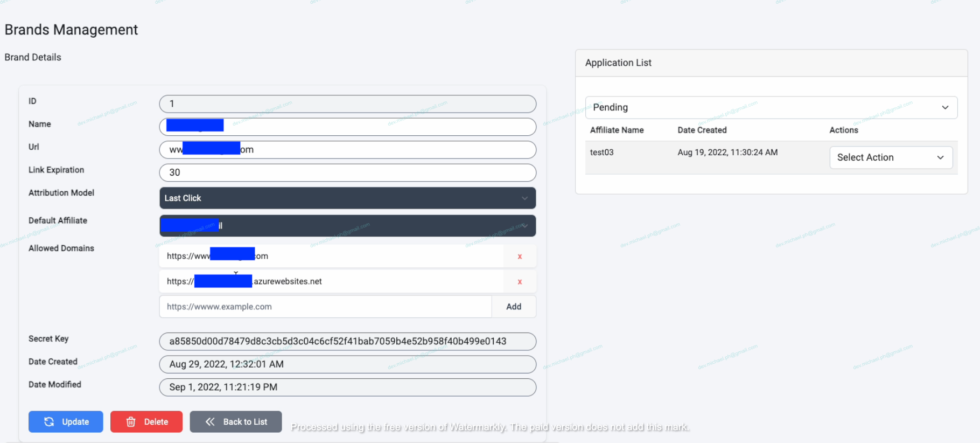Click Add to add allowed domain
This screenshot has width=980, height=443.
pyautogui.click(x=514, y=307)
